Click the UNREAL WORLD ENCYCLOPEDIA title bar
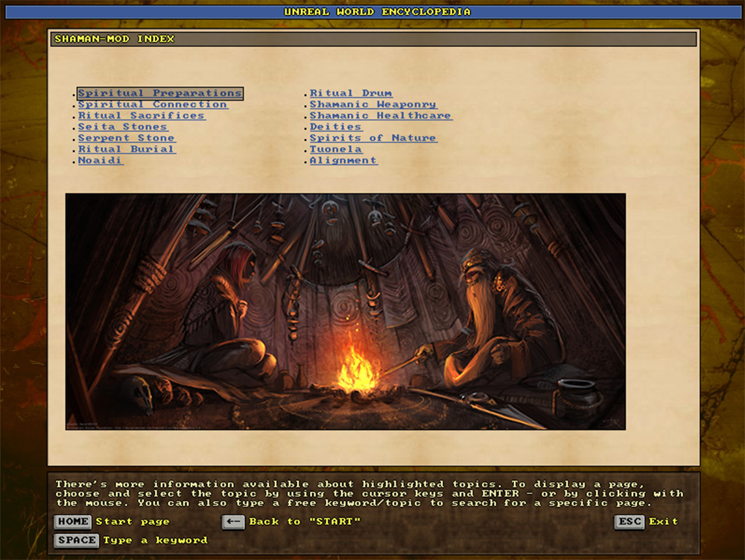The image size is (745, 560). tap(373, 12)
